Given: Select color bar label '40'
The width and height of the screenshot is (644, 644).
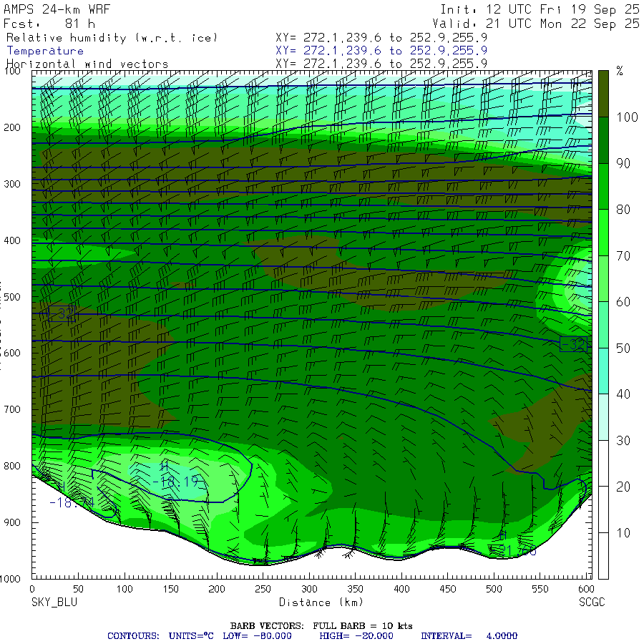Looking at the screenshot, I should 623,394.
